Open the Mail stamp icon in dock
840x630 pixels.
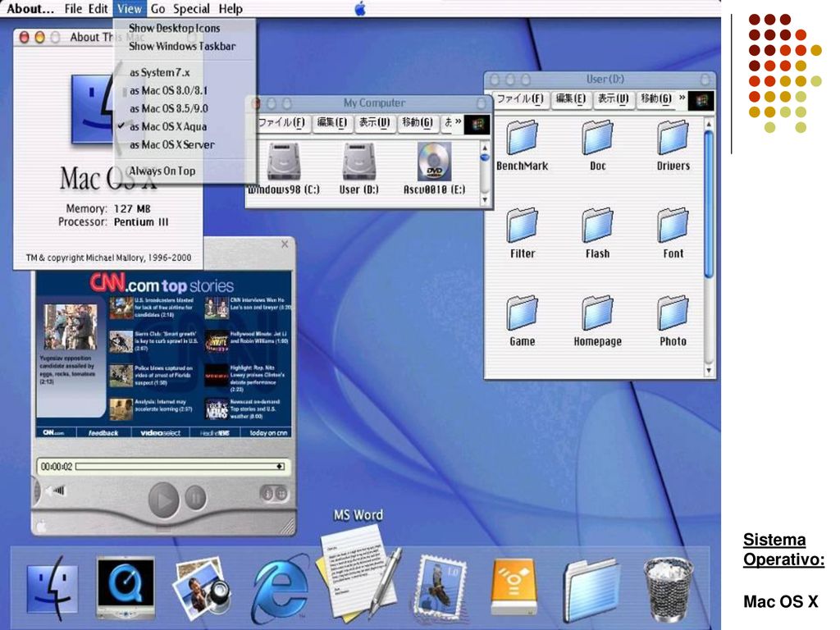point(440,587)
